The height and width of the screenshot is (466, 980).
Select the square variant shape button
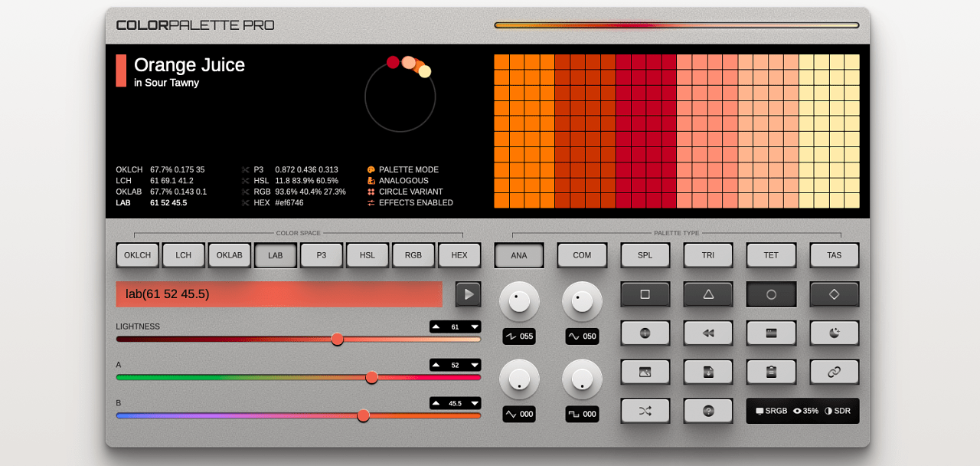pos(645,294)
